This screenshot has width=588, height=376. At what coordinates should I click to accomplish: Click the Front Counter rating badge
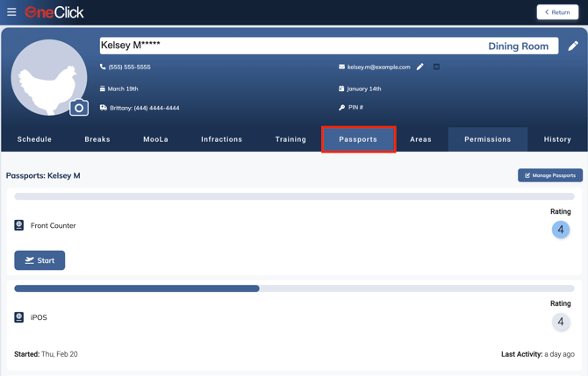tap(561, 230)
